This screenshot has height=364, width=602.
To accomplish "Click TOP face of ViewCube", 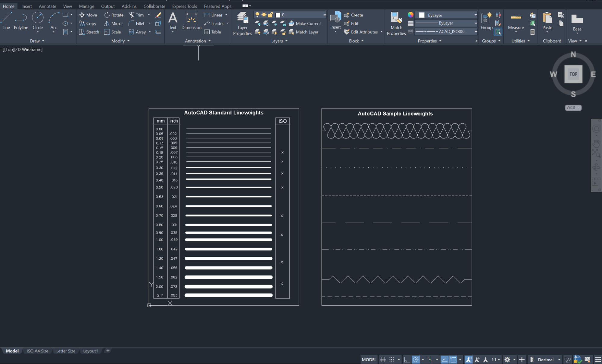I will pos(573,74).
